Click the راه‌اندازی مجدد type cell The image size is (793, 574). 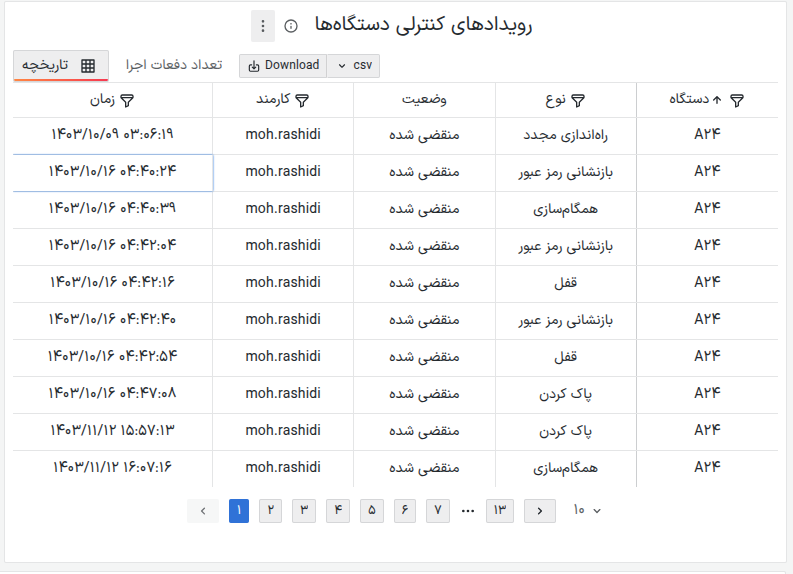click(566, 135)
